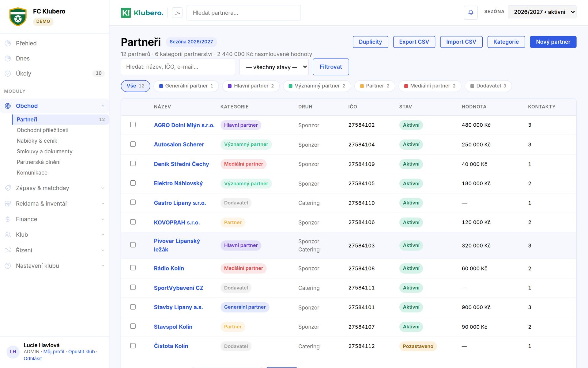
Task: Click the FC Klubero club crest logo
Action: coord(18,17)
